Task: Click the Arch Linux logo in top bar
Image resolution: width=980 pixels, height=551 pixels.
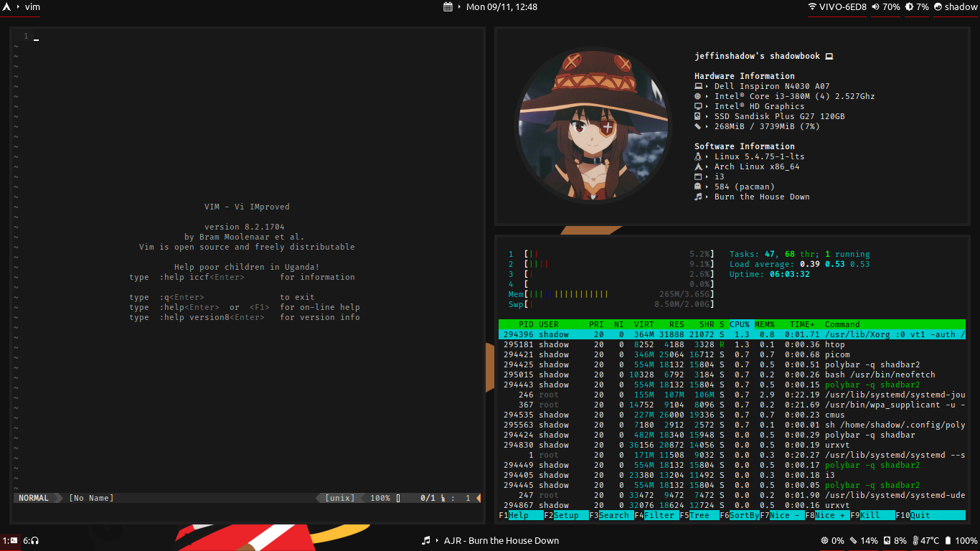Action: point(7,7)
